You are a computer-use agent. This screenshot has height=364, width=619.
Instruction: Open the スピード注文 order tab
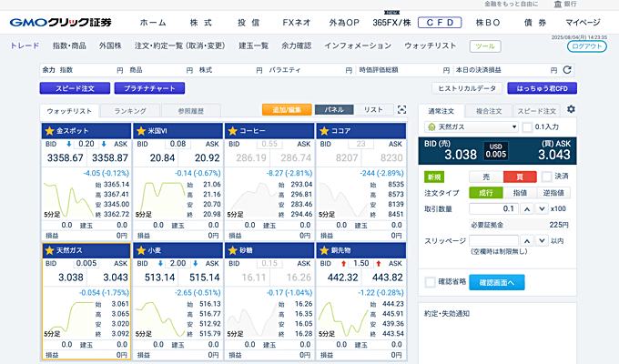click(537, 110)
